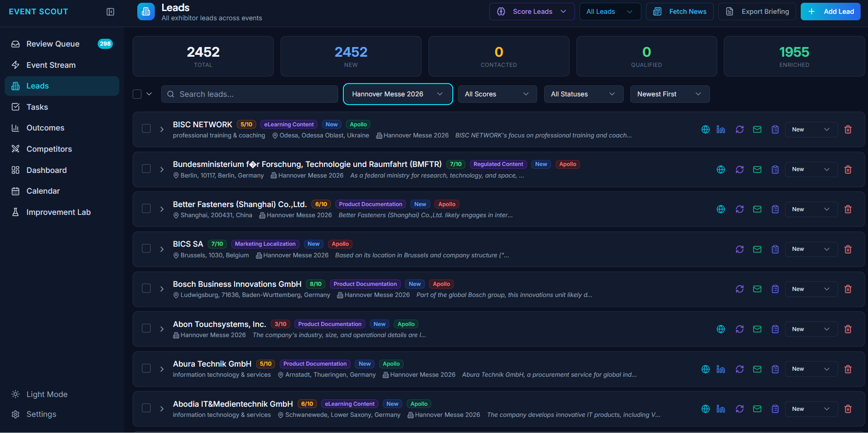Image resolution: width=868 pixels, height=433 pixels.
Task: Select Better Fasteners (Shanghai) checkbox
Action: click(x=147, y=208)
